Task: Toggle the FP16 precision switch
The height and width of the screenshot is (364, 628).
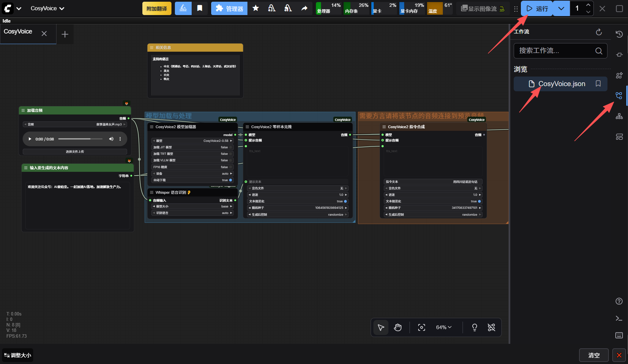Action: click(231, 167)
